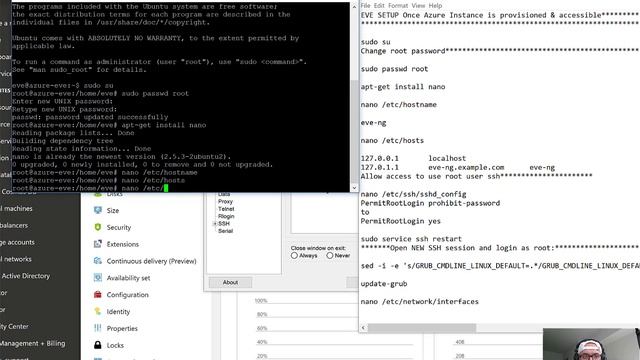This screenshot has width=640, height=360.
Task: Click 'nano /etc/ssh/sshd_config' line in Notepad
Action: pyautogui.click(x=413, y=194)
